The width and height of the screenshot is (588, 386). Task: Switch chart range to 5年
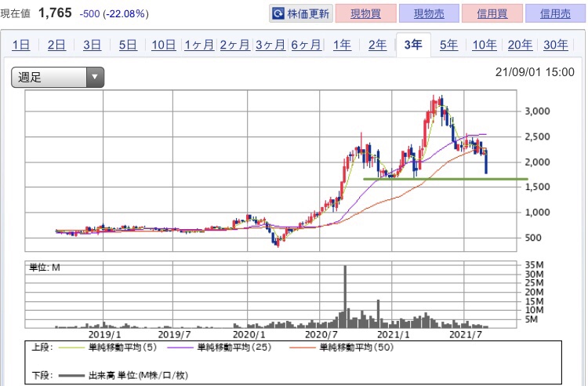pos(448,45)
